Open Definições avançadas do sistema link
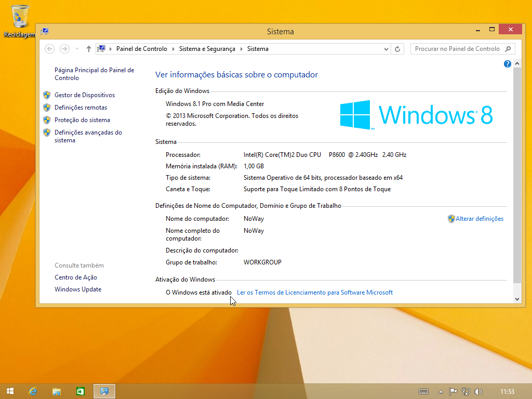 (x=88, y=137)
